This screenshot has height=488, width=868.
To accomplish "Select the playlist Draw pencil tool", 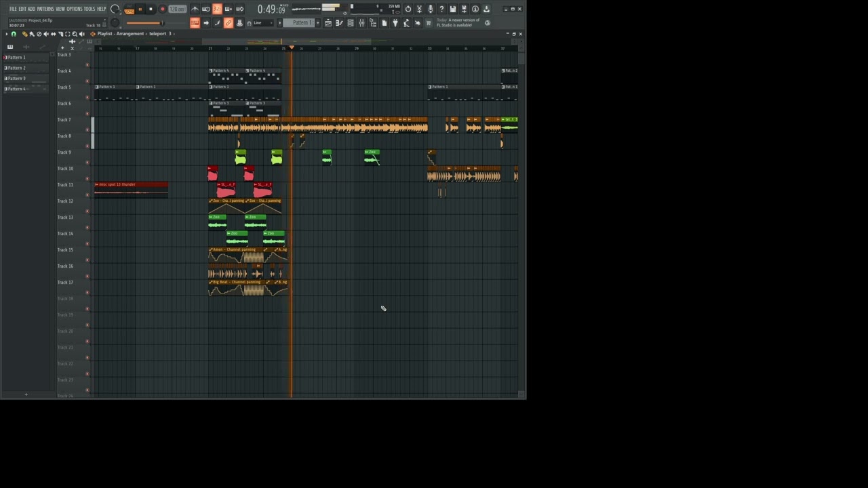I will (25, 34).
